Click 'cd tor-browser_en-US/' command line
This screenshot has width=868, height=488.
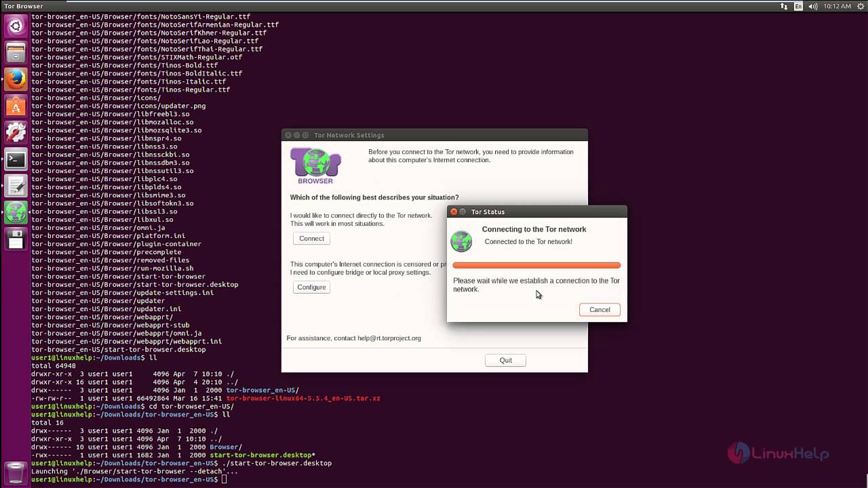(191, 407)
